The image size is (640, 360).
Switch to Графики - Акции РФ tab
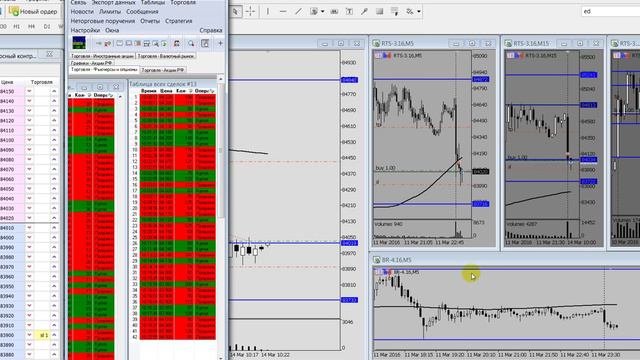coord(91,63)
